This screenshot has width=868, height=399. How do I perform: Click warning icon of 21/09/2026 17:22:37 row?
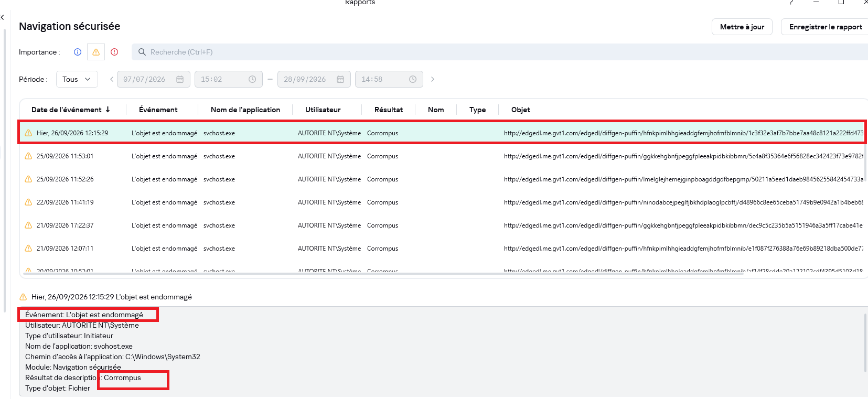pyautogui.click(x=28, y=225)
